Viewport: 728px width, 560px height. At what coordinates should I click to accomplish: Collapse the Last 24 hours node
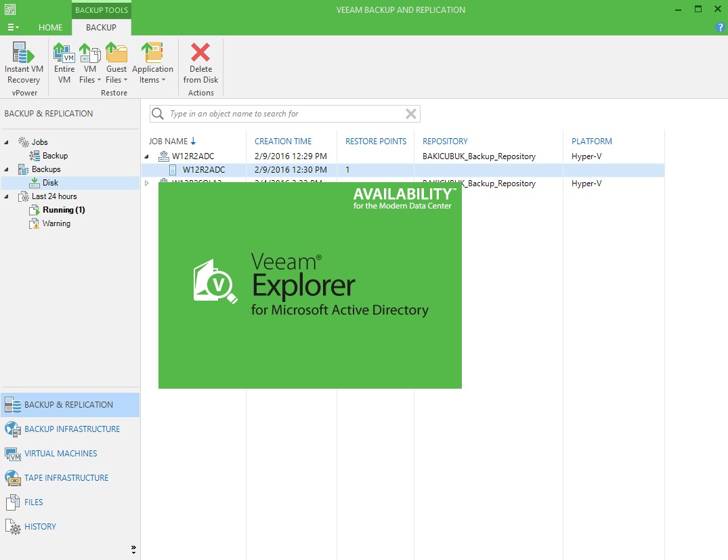tap(6, 196)
